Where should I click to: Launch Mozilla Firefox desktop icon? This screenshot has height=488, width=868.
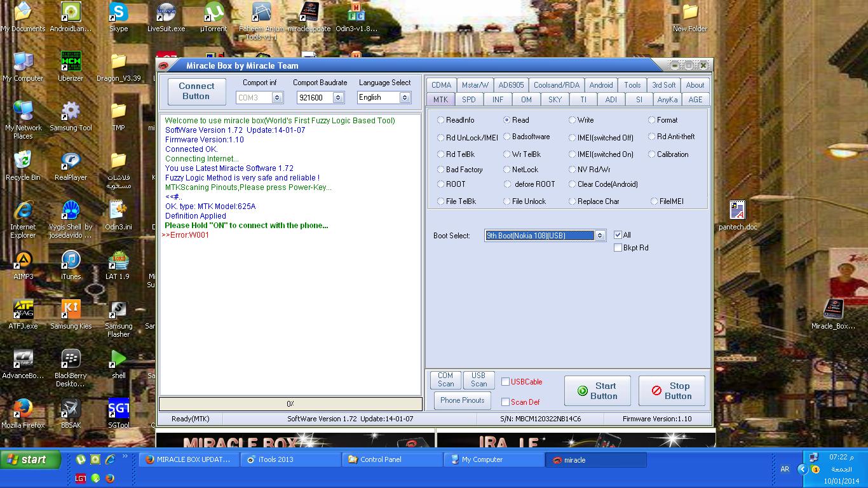click(x=23, y=414)
